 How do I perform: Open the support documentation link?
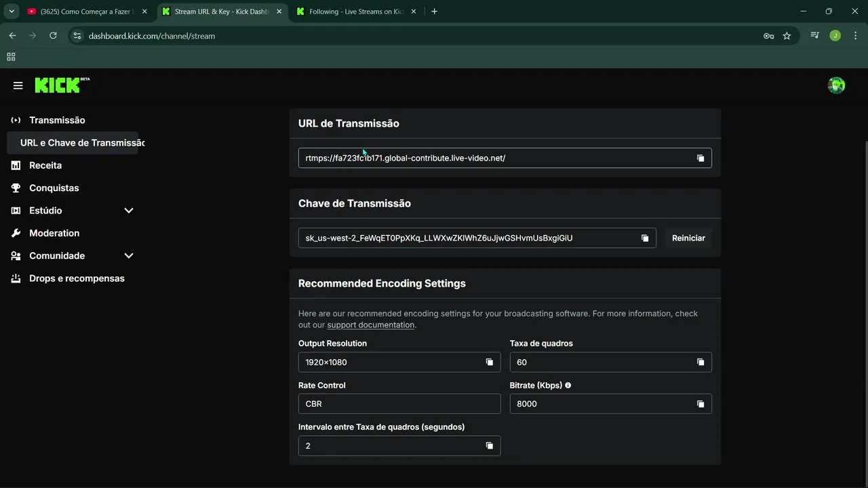coord(370,325)
